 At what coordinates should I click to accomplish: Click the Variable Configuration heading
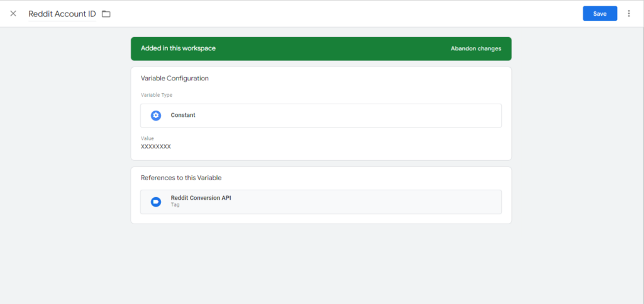[x=174, y=79]
